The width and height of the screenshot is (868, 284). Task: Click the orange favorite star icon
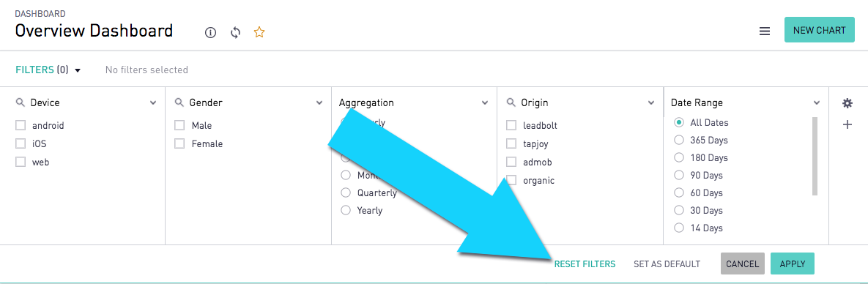coord(259,32)
